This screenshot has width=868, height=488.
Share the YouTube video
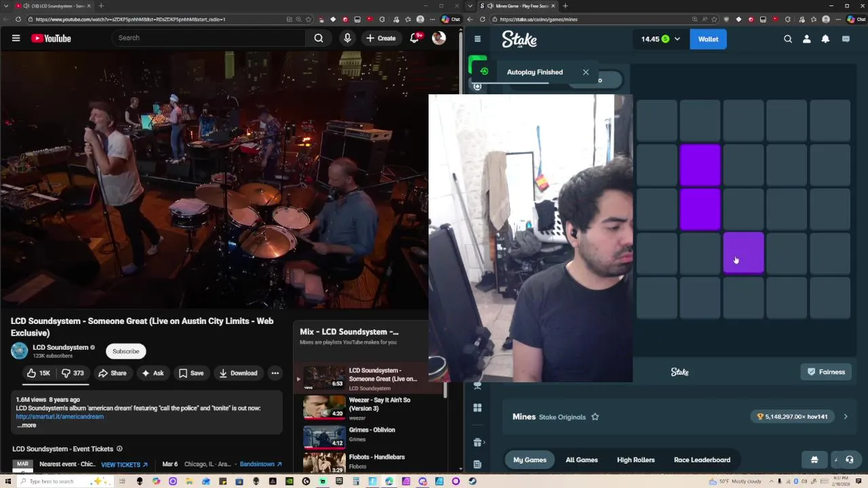coord(112,373)
